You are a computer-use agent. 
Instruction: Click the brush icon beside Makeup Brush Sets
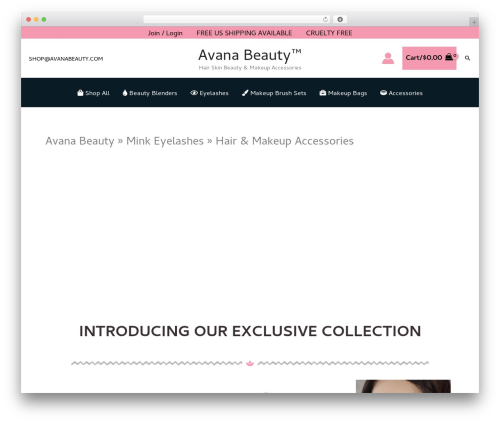(245, 93)
